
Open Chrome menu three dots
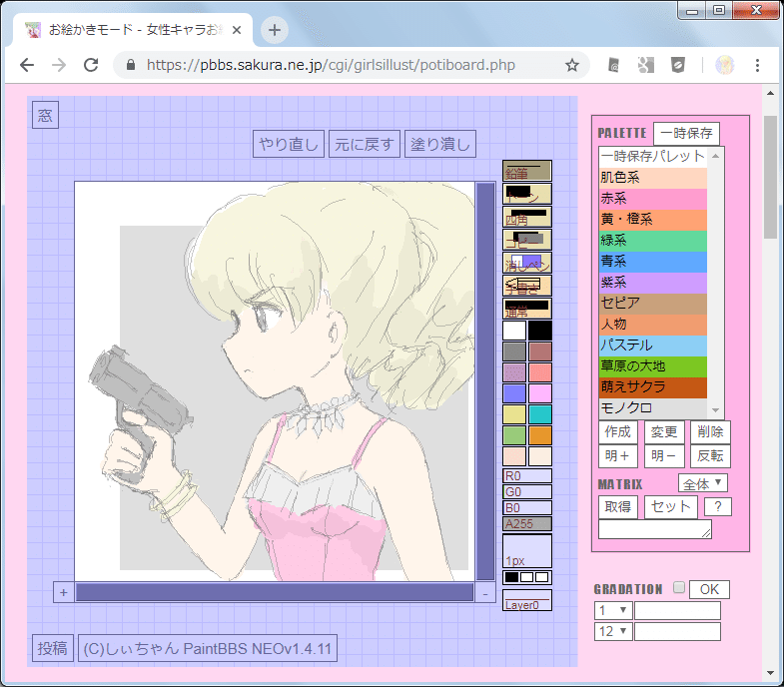pos(757,65)
